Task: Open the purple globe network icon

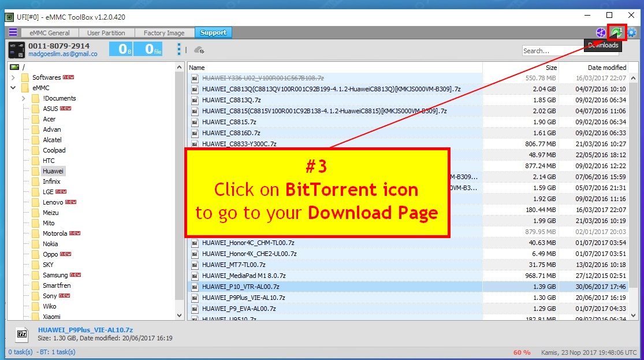Action: 601,32
